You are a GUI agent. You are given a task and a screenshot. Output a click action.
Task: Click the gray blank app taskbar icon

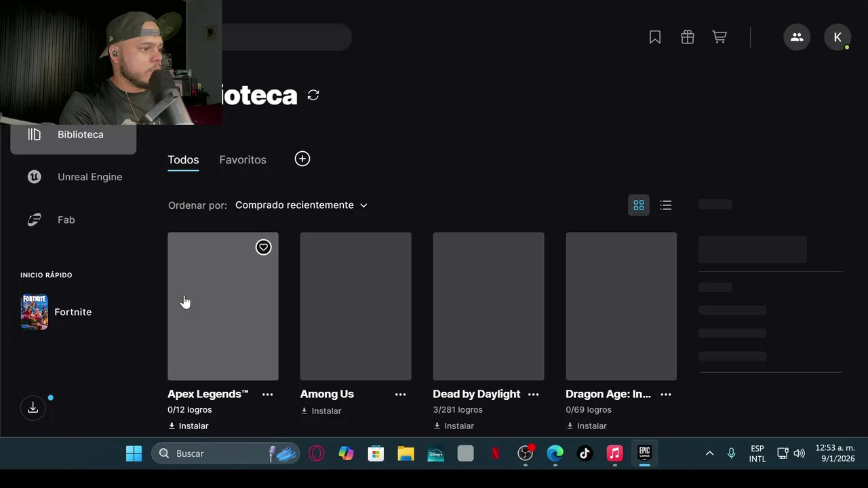(466, 453)
